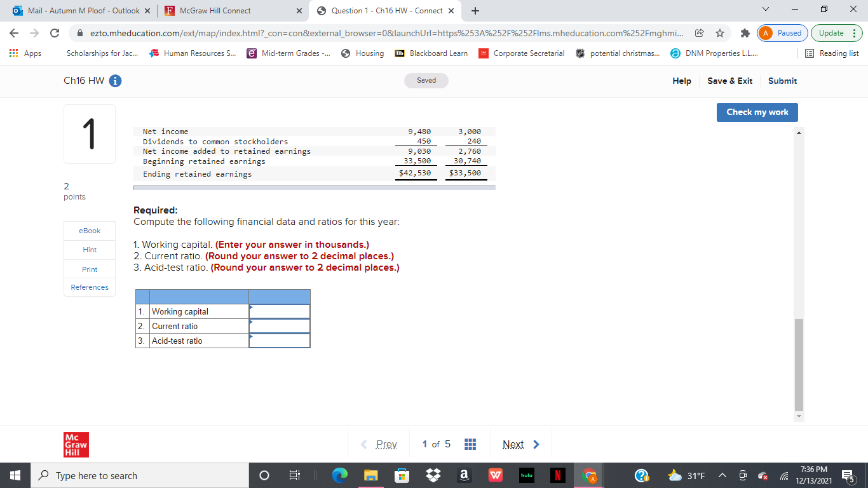The width and height of the screenshot is (868, 488).
Task: Open the Paused profile button
Action: pyautogui.click(x=783, y=33)
